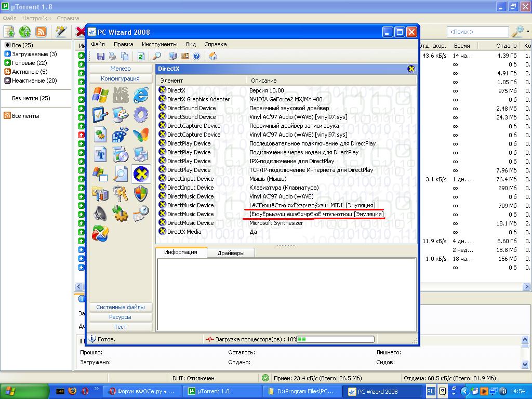Open the speaker sound configuration icon
This screenshot has height=399, width=532.
coord(100,213)
